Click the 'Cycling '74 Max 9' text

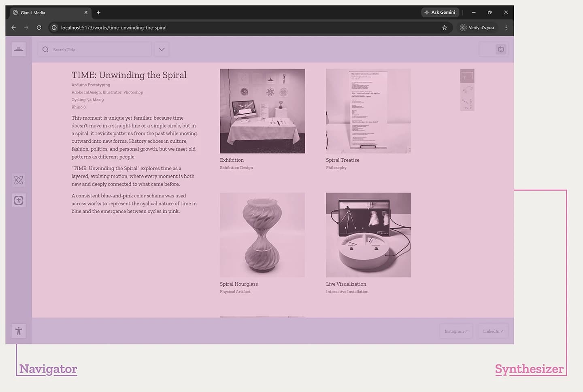87,100
